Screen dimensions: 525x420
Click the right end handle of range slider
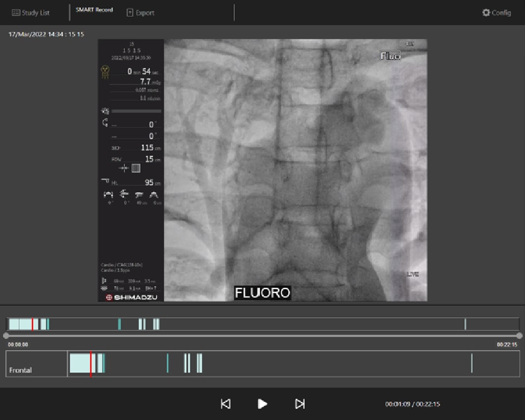(519, 336)
